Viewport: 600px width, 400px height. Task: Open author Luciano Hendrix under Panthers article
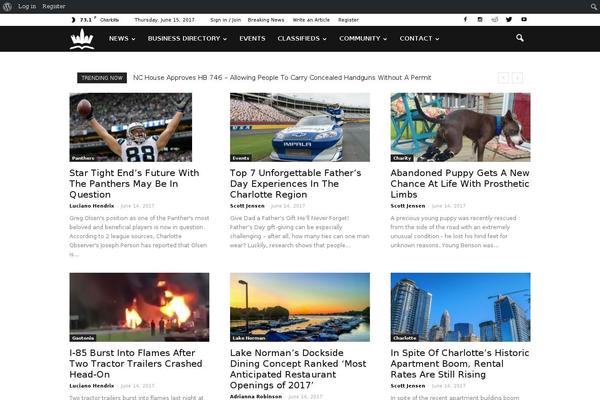[92, 206]
